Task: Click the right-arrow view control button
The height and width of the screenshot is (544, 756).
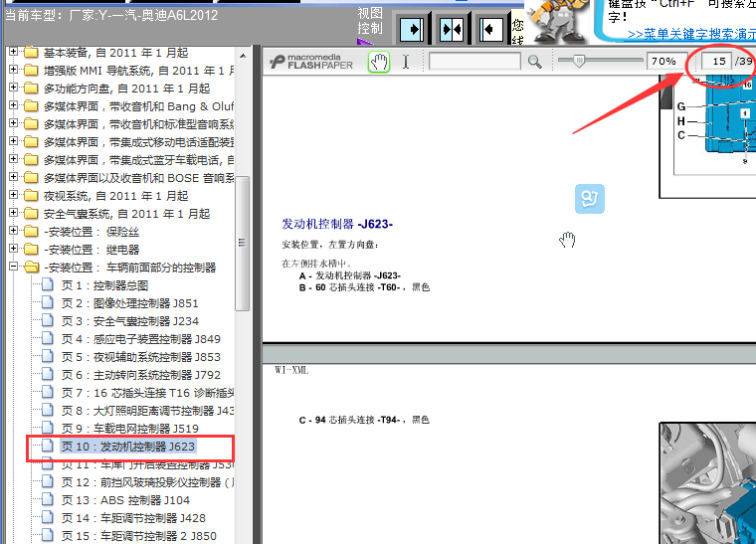Action: pos(412,30)
